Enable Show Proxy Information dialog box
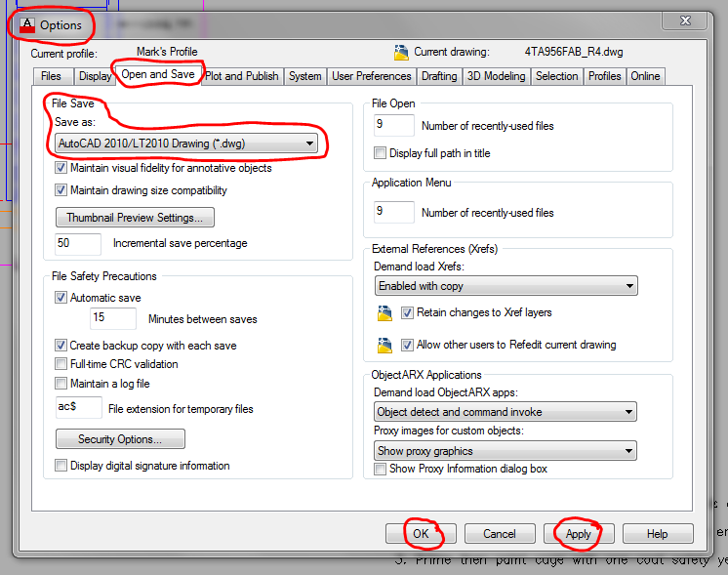 point(380,470)
